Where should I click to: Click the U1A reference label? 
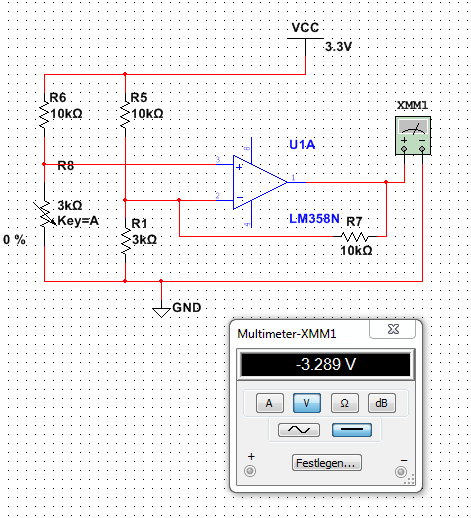click(302, 145)
